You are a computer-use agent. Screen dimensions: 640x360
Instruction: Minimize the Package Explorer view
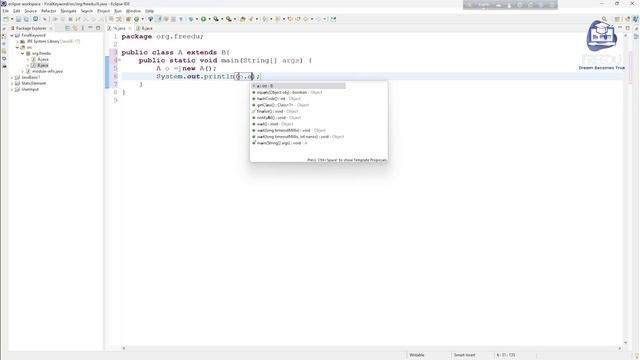pyautogui.click(x=90, y=28)
